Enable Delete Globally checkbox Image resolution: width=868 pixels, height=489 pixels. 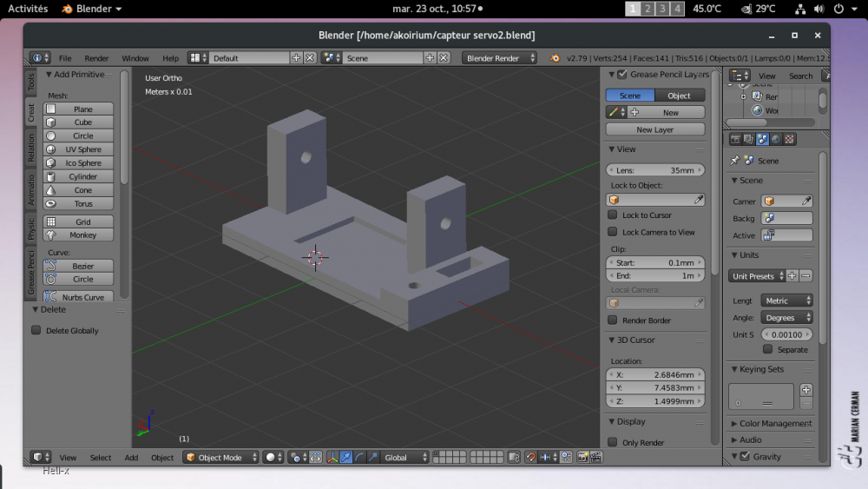coord(36,331)
